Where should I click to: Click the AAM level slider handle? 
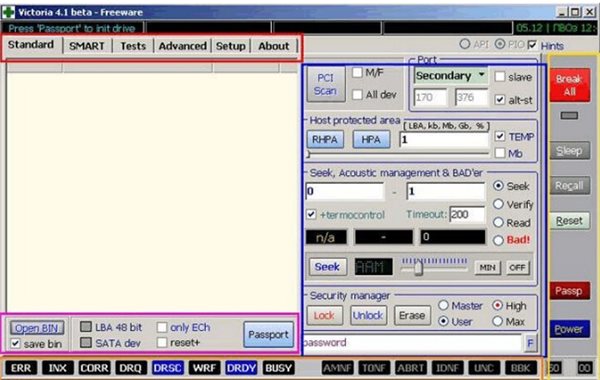pyautogui.click(x=419, y=267)
